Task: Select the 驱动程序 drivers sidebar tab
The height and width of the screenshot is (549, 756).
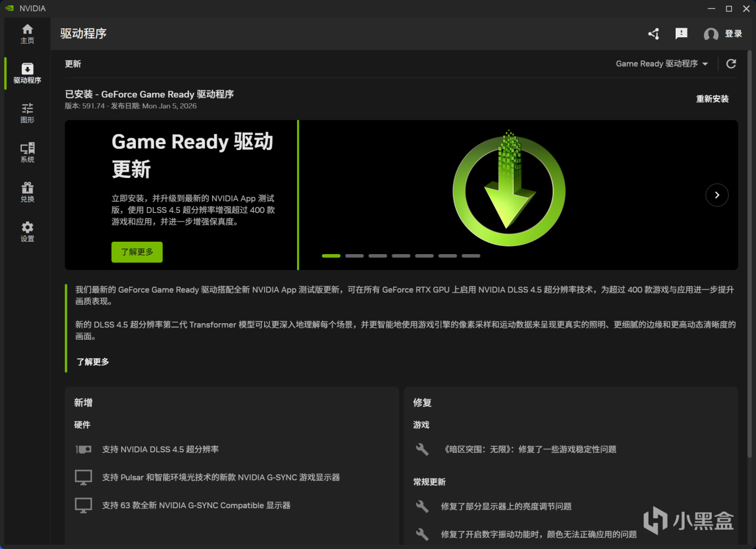Action: pos(27,73)
